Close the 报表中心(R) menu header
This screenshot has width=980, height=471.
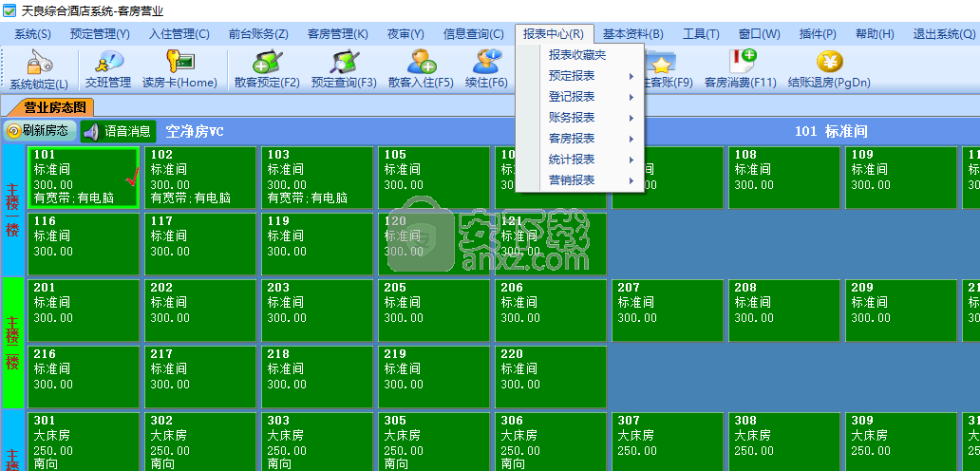click(x=554, y=34)
